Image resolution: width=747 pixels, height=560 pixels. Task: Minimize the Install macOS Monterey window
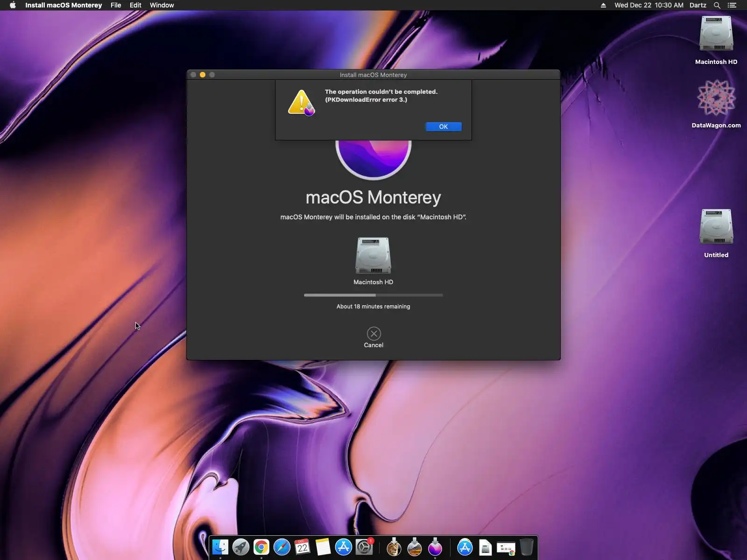[203, 75]
